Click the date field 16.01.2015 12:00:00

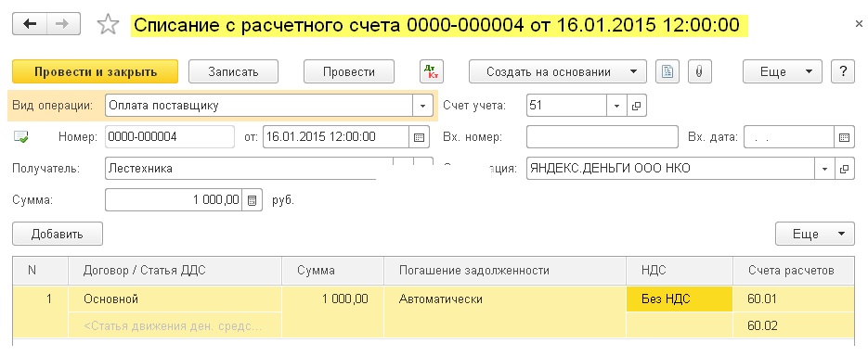click(335, 137)
